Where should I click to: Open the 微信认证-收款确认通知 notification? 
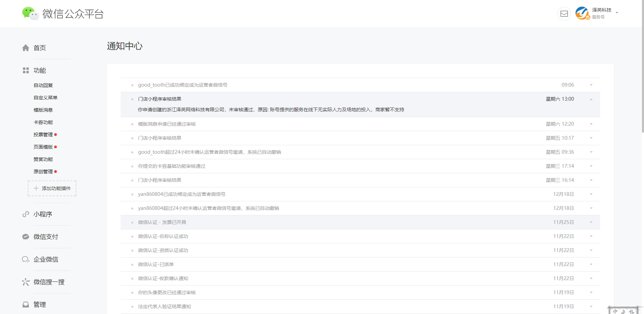pyautogui.click(x=163, y=278)
